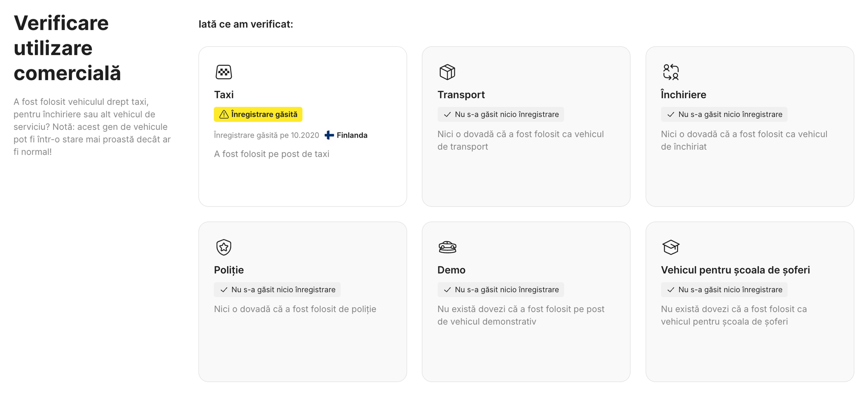The image size is (868, 395).
Task: Click the Transport box icon
Action: [447, 72]
